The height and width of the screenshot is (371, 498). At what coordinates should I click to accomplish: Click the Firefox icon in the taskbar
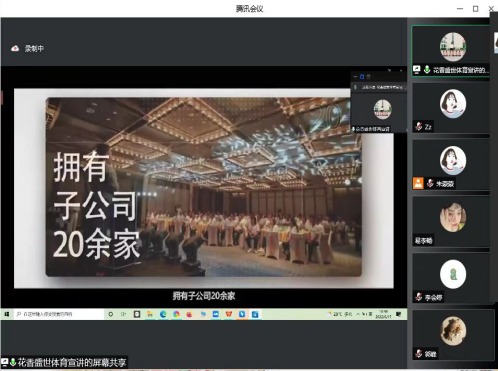point(189,314)
